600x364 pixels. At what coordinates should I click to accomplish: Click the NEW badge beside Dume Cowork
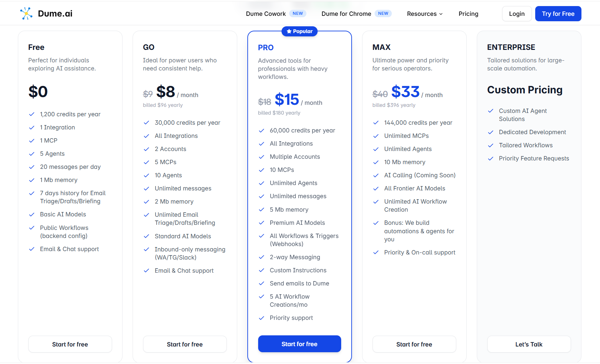298,13
